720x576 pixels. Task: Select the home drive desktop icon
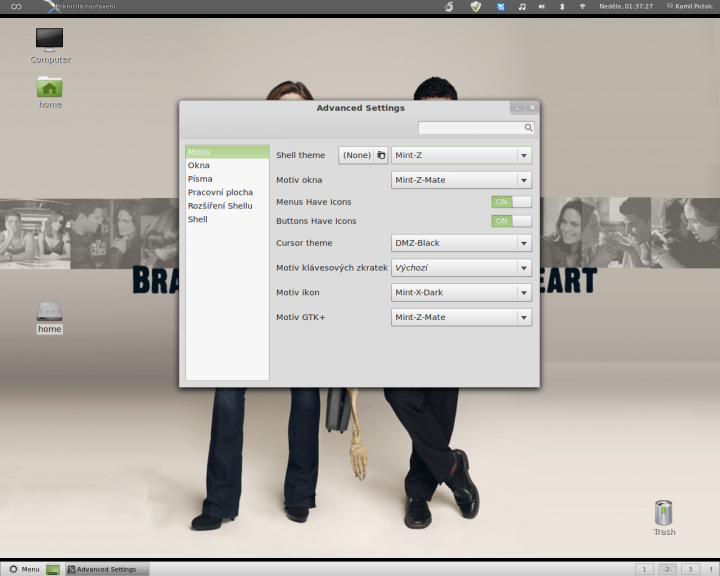click(x=50, y=317)
